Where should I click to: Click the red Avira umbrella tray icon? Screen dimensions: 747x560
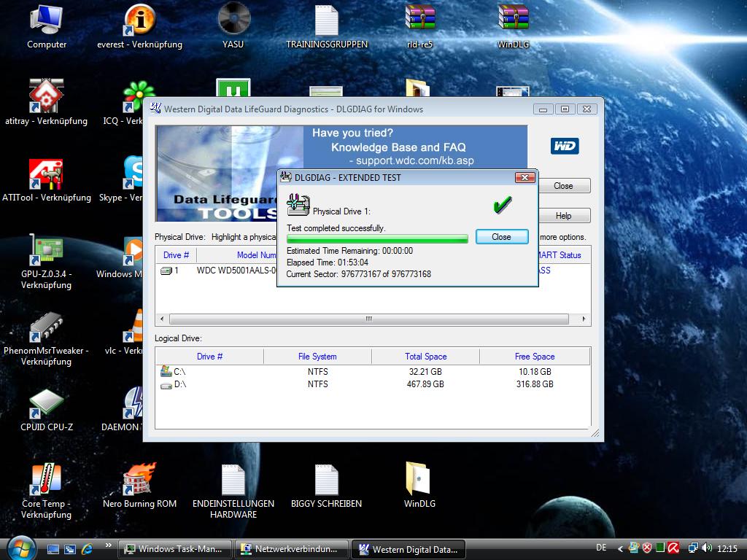(x=673, y=548)
